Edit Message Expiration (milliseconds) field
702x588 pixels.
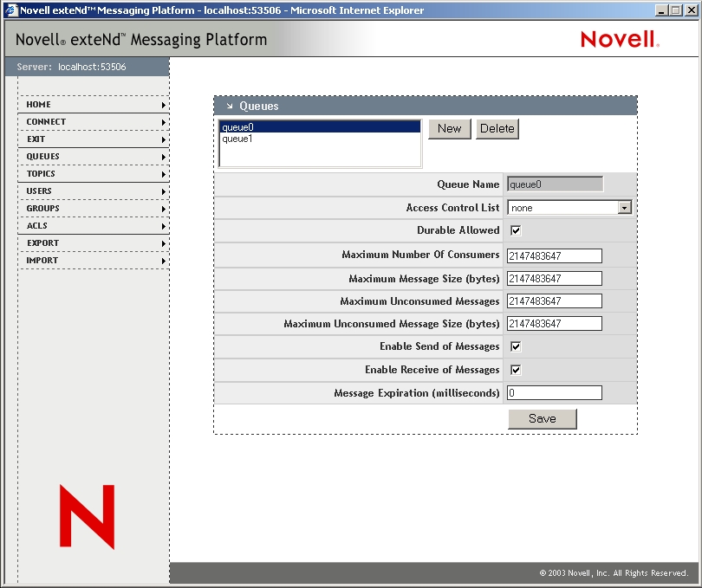(555, 393)
